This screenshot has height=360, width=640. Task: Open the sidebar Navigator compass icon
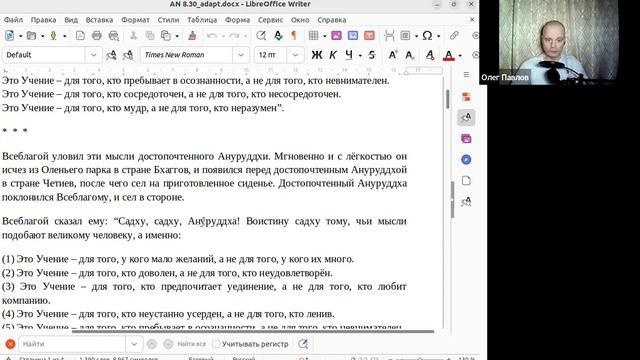pyautogui.click(x=466, y=160)
